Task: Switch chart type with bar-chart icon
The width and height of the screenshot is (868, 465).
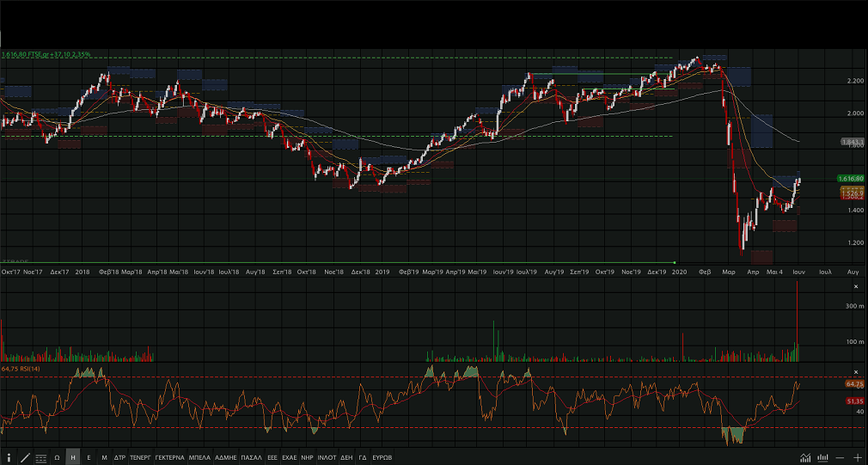Action: pyautogui.click(x=822, y=457)
